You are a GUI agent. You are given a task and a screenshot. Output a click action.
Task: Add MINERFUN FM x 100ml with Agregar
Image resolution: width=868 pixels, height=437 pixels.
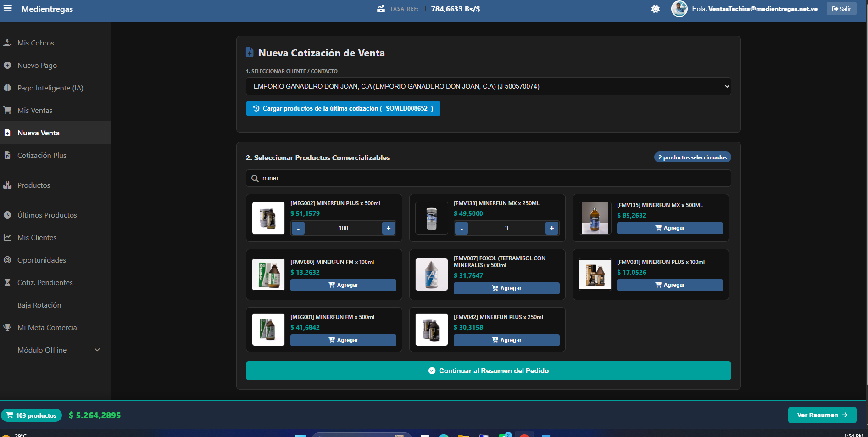343,285
